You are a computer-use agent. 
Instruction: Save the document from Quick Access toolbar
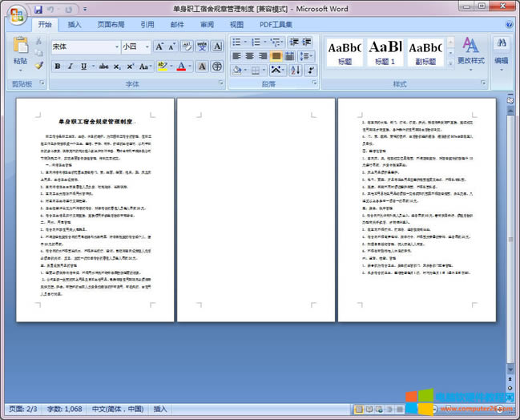pos(38,9)
